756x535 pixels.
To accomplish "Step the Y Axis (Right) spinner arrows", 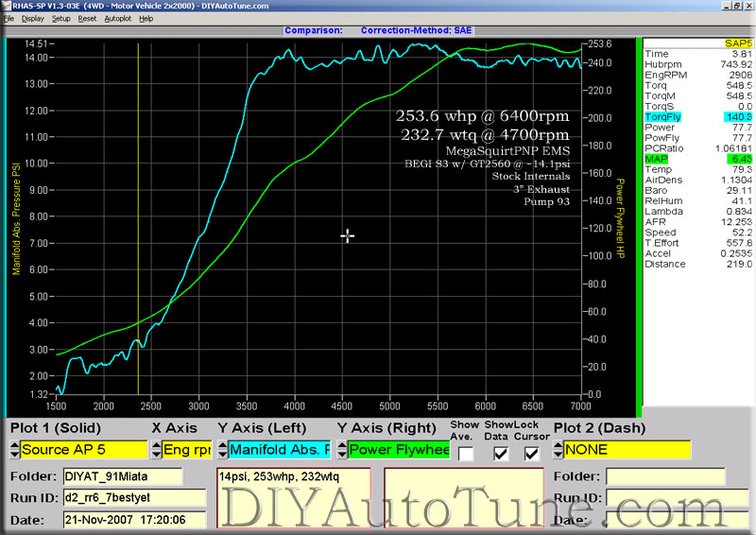I will pyautogui.click(x=342, y=450).
